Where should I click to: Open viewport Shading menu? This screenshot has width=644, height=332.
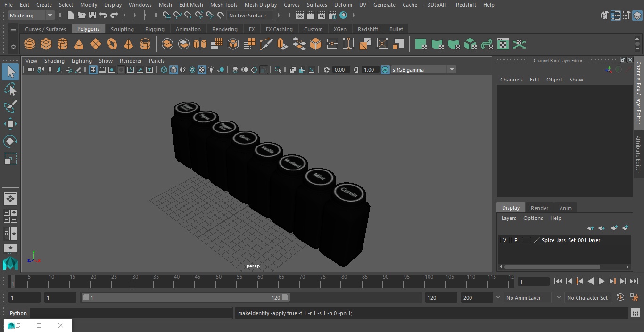click(54, 61)
